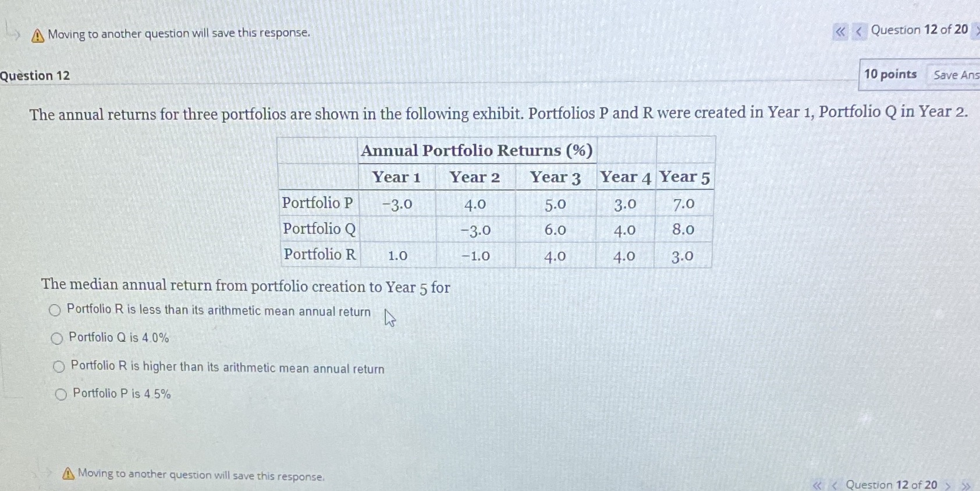Pick the Portfolio P is 4.5% answer
Image resolution: width=980 pixels, height=491 pixels.
coord(61,394)
